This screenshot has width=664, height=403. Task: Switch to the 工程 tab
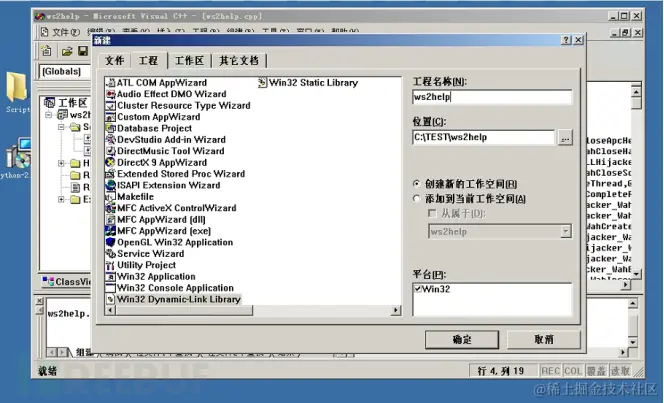pos(149,60)
